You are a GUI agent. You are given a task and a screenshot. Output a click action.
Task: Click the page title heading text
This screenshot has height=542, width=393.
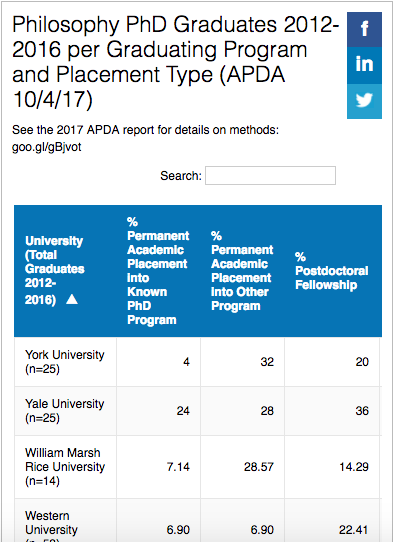coord(176,62)
